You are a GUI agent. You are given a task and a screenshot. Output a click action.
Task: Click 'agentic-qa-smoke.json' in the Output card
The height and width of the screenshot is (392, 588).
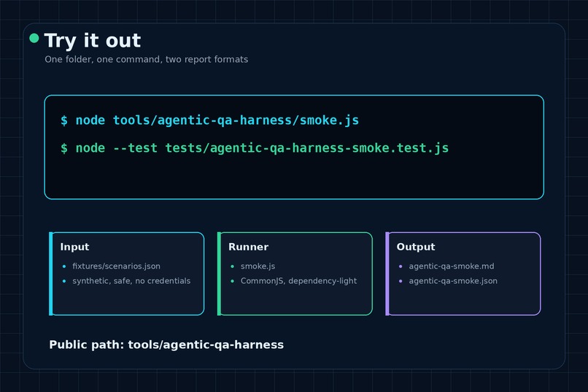pos(453,281)
